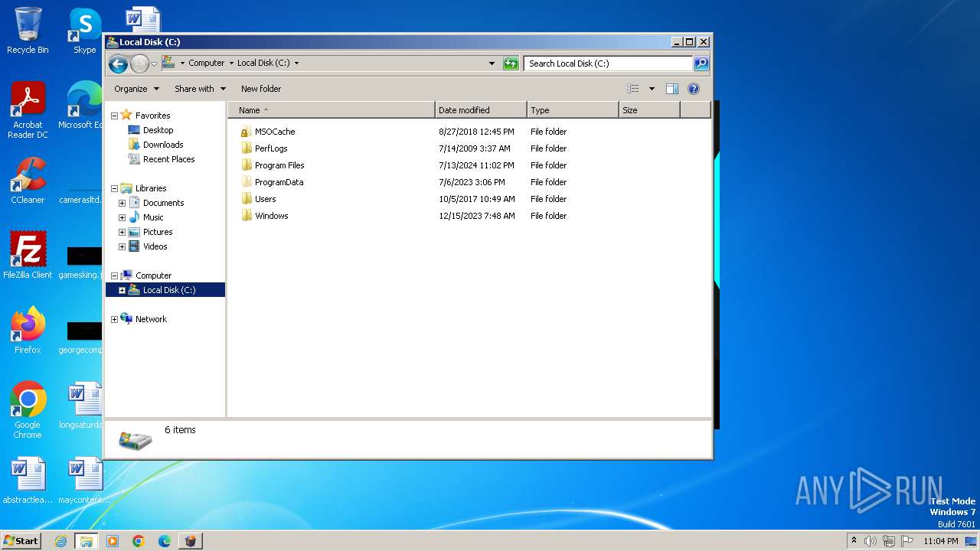Open Downloads under Favorites
980x551 pixels.
click(162, 145)
